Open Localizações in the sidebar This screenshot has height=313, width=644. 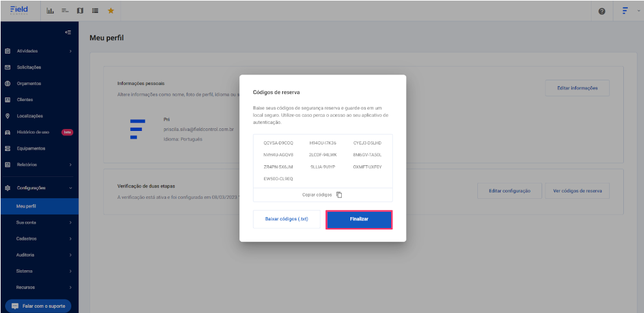(x=40, y=116)
